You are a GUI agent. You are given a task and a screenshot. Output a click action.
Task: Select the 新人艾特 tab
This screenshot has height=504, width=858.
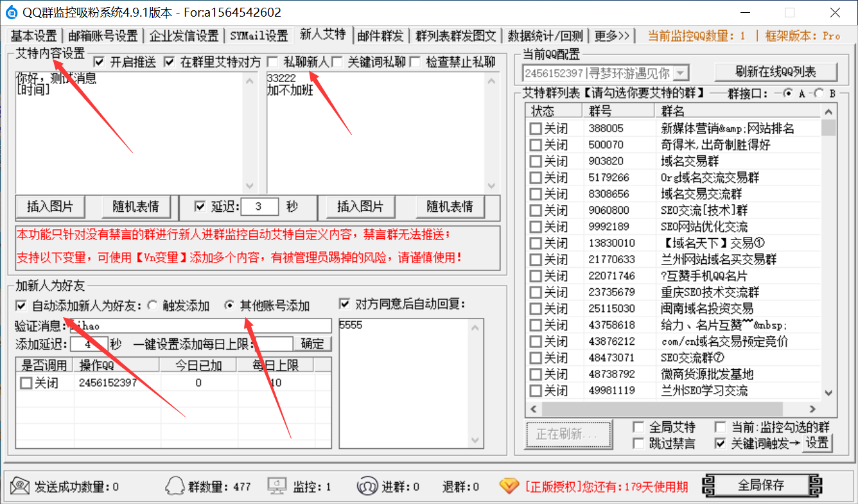pos(322,35)
